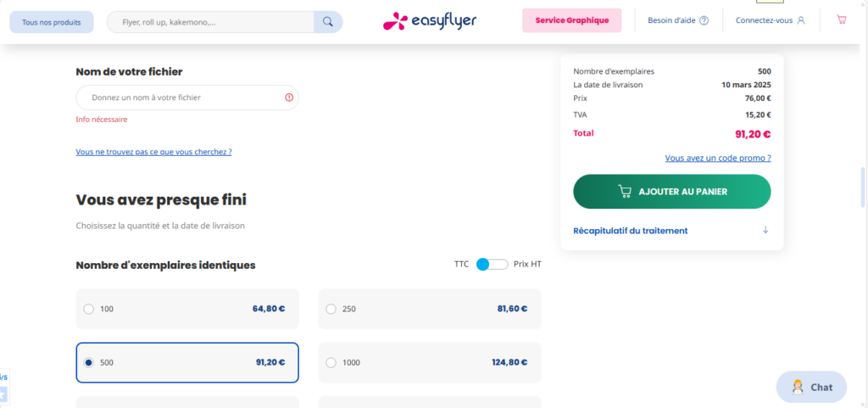Click the page vertical scrollbar
This screenshot has height=408, width=868.
(x=863, y=188)
